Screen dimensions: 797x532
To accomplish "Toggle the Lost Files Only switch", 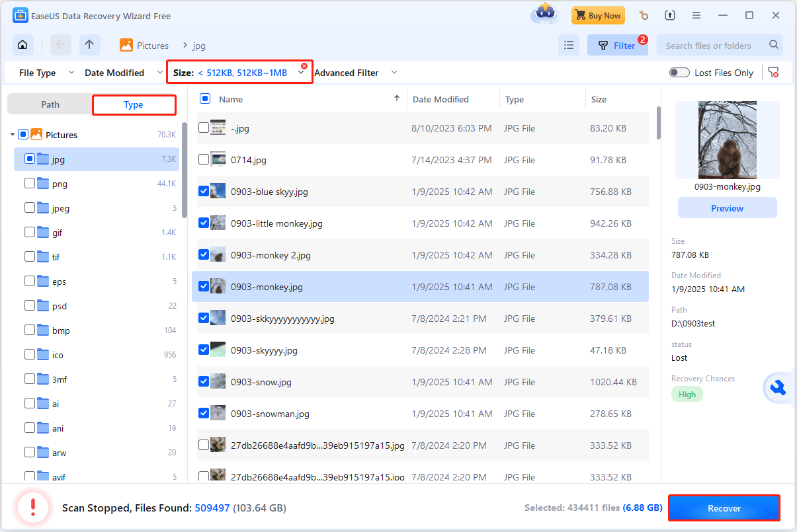I will click(679, 73).
